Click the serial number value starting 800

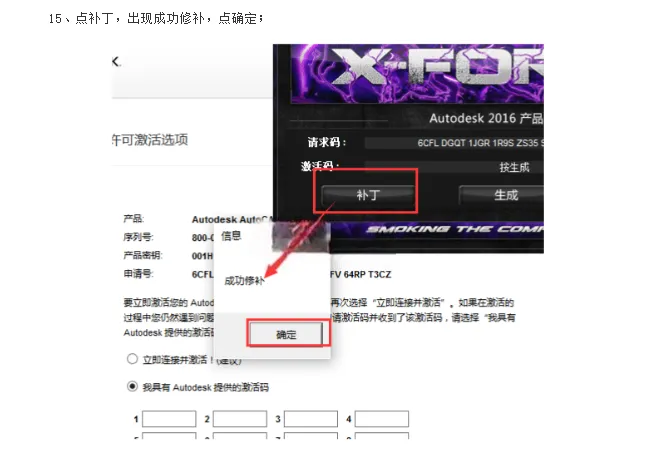point(203,237)
